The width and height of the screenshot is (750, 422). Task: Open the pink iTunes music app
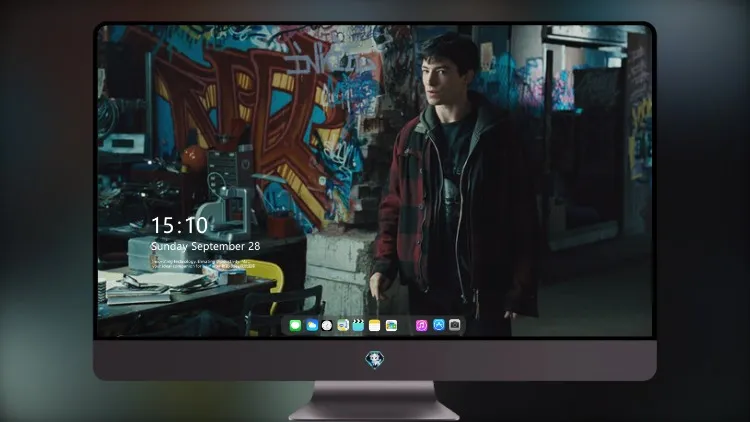(x=421, y=325)
